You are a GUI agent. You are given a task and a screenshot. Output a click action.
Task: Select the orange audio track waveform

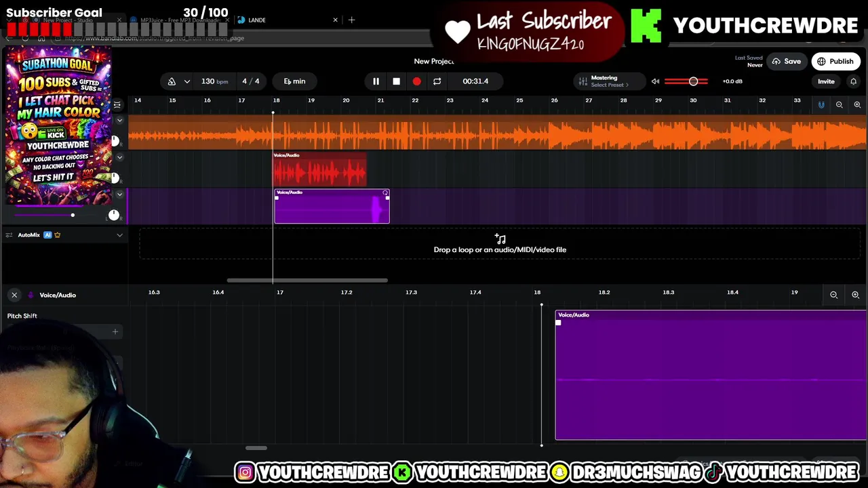click(497, 132)
